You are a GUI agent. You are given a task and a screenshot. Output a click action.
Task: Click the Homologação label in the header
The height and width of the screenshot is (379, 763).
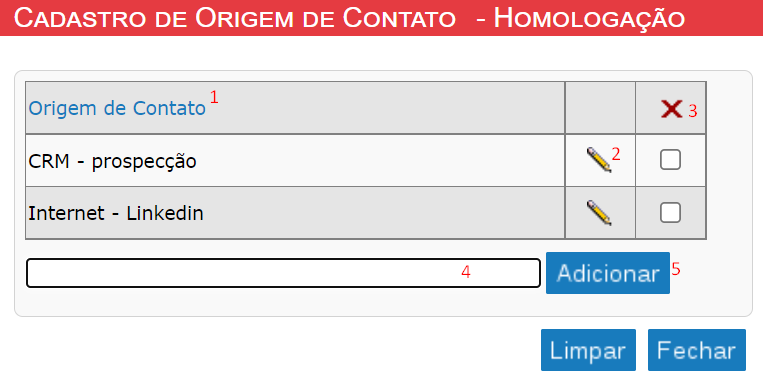[589, 18]
